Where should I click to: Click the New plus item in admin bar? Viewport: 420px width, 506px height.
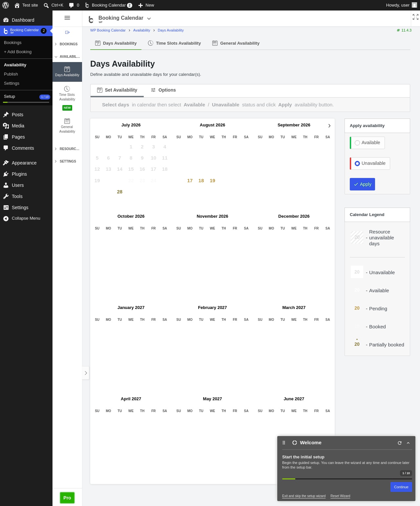tap(146, 5)
